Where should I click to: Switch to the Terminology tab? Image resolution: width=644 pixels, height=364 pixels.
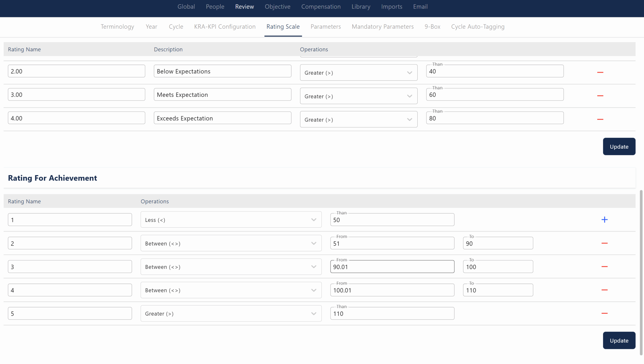click(117, 27)
